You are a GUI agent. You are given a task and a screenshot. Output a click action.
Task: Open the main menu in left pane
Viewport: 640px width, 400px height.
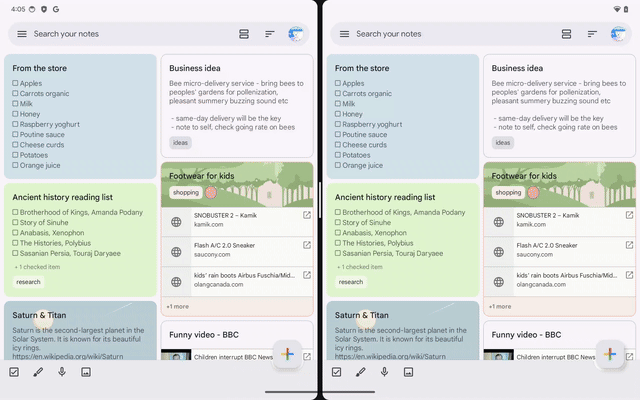click(21, 34)
